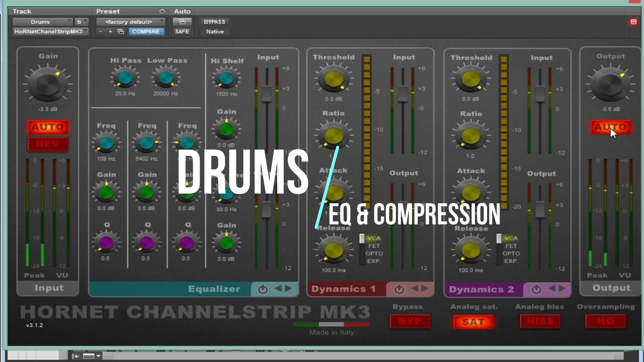Open the insert position b dropdown
The height and width of the screenshot is (362, 644).
coord(82,22)
